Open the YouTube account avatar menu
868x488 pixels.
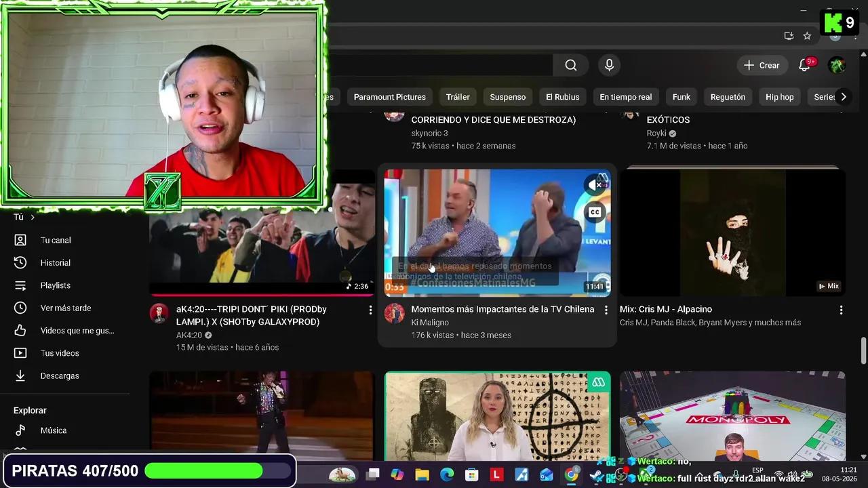coord(837,65)
